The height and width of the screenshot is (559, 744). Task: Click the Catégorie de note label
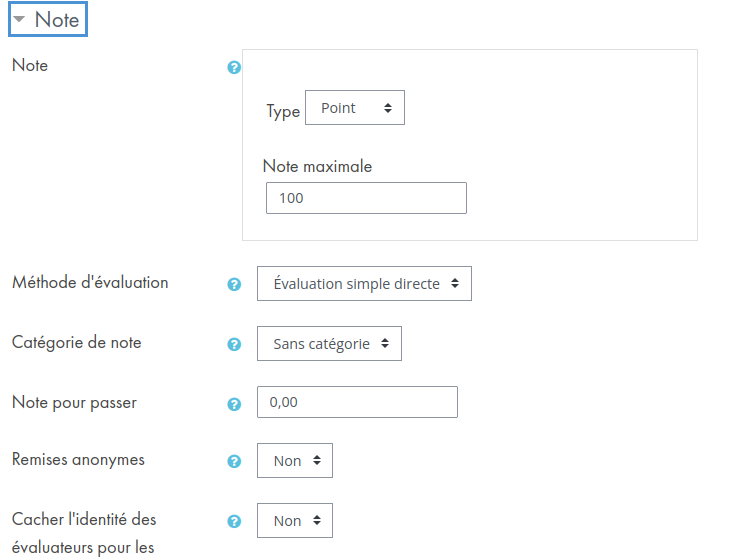point(76,343)
